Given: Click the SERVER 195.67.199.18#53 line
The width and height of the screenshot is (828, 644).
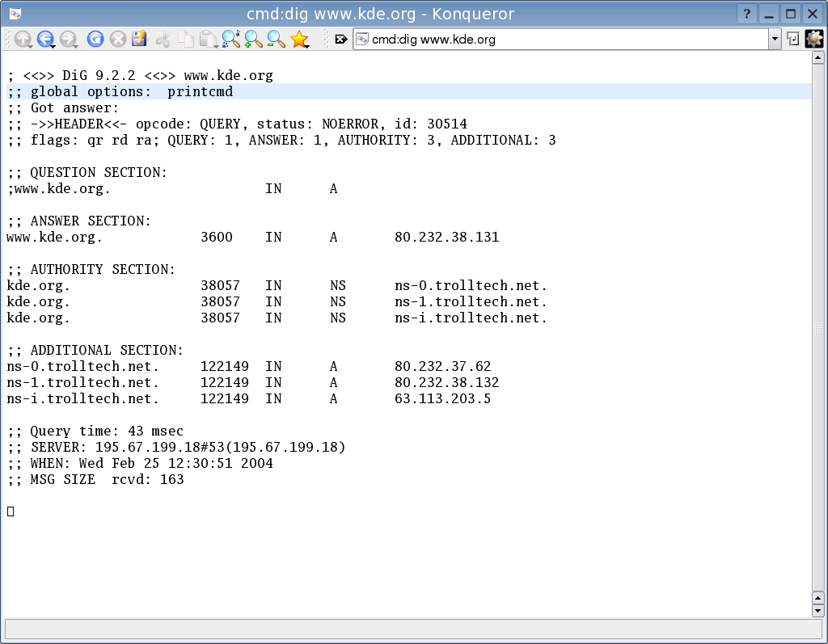Looking at the screenshot, I should click(x=175, y=447).
